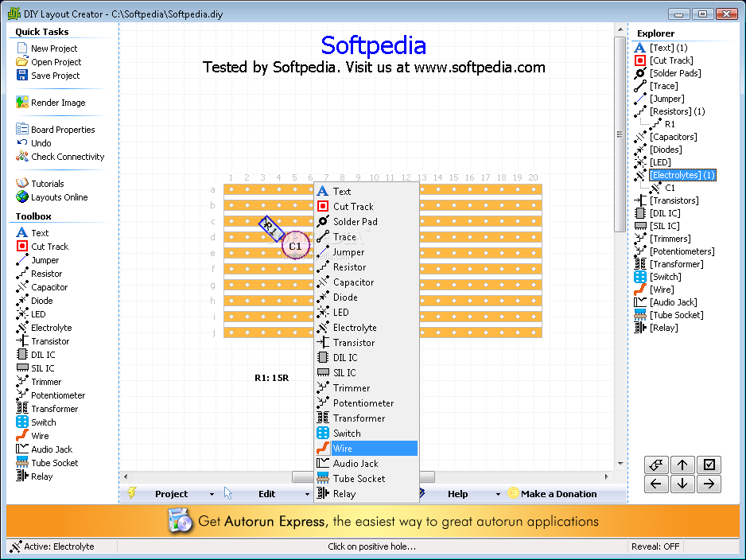Select the Switch tool in Toolbox
Image resolution: width=746 pixels, height=560 pixels.
click(36, 422)
